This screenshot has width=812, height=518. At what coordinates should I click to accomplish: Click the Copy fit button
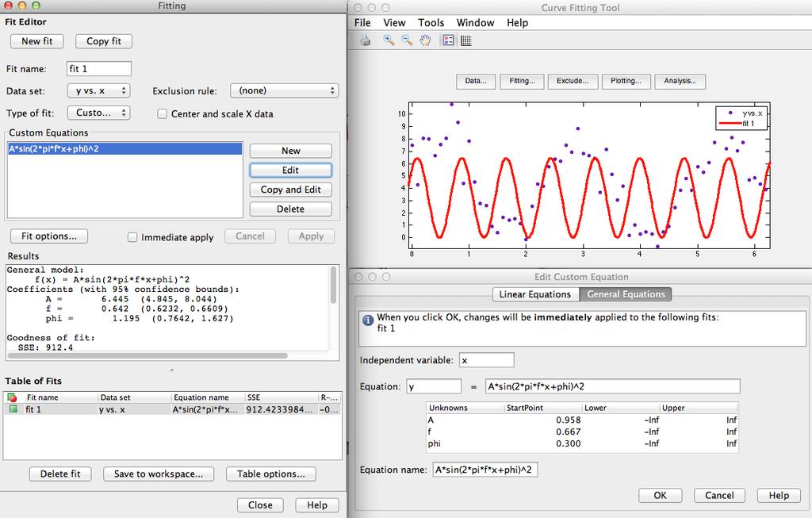pos(104,41)
